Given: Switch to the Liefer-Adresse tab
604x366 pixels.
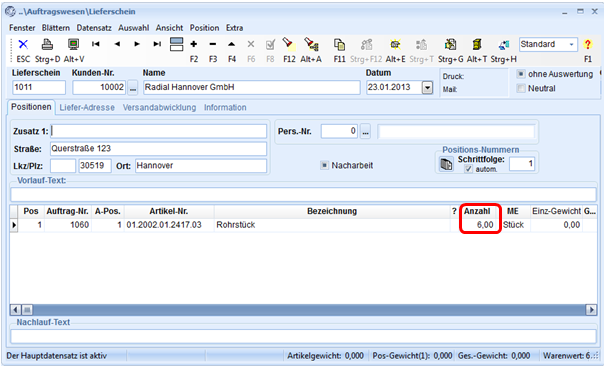Looking at the screenshot, I should (x=87, y=107).
